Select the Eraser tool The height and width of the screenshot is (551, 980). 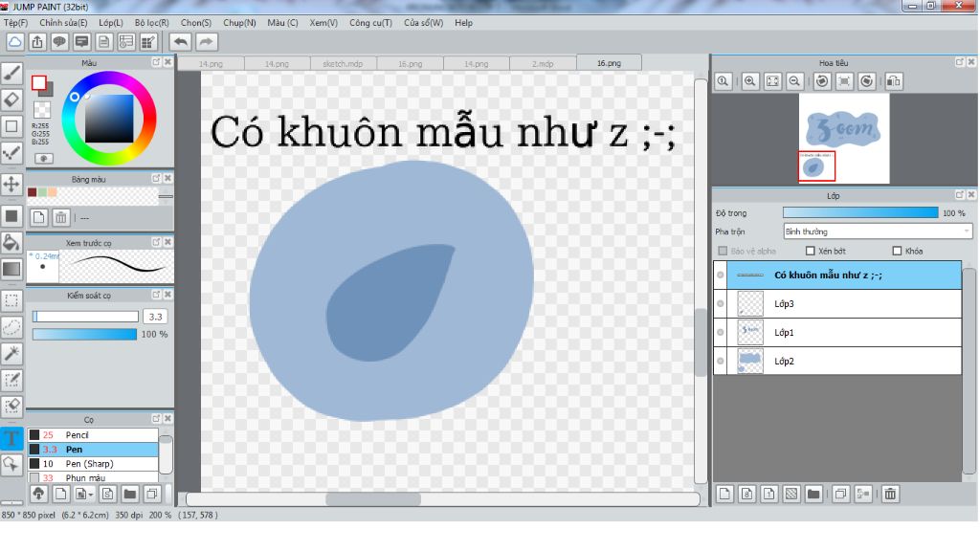coord(11,99)
